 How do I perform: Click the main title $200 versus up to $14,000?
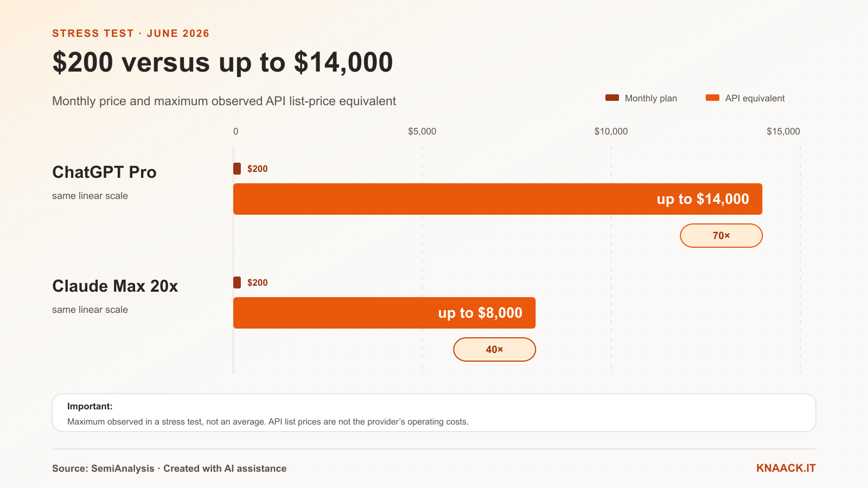coord(222,62)
